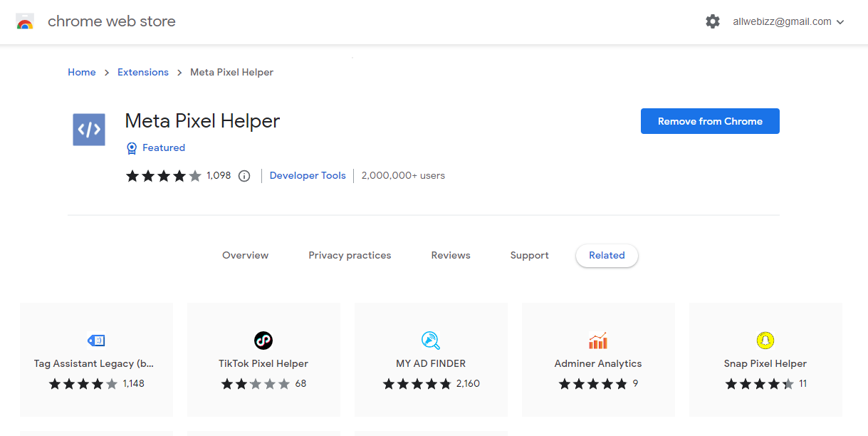This screenshot has width=868, height=436.
Task: Open the rating info circle icon
Action: click(x=244, y=176)
